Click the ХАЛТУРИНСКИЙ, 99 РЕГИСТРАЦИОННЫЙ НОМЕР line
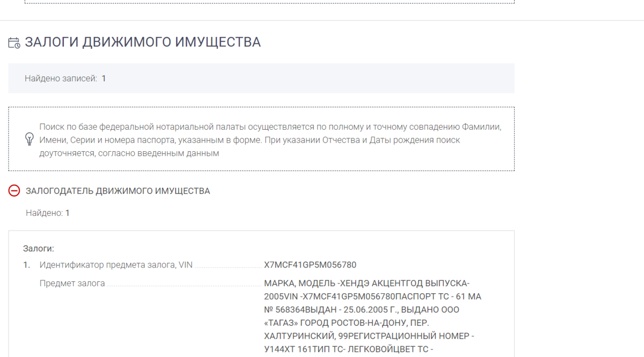 [369, 336]
